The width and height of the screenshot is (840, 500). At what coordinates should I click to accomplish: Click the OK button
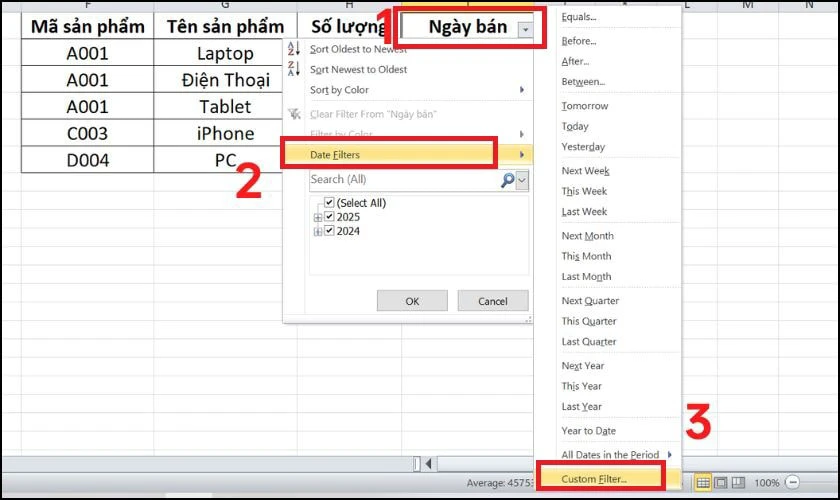coord(412,301)
